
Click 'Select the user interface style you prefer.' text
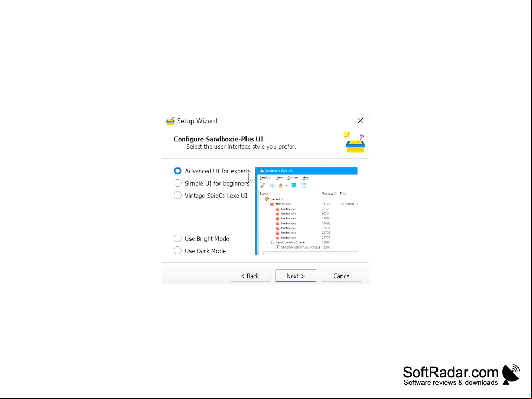241,146
